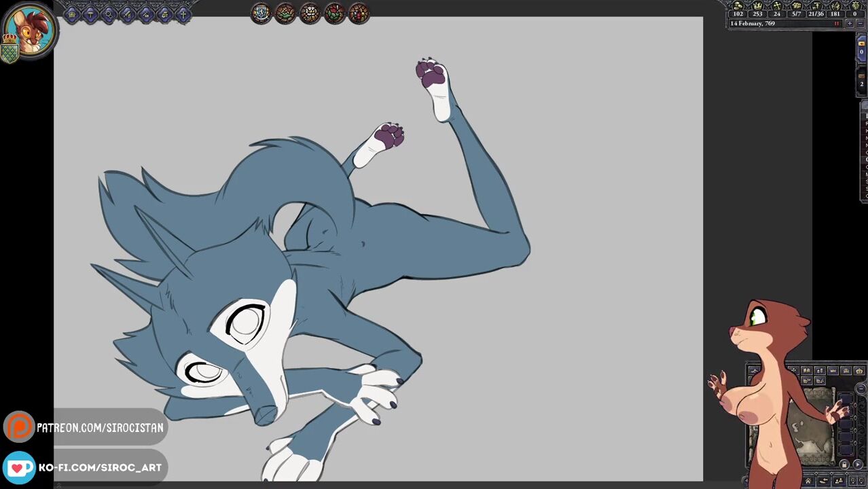Toggle the padlock button below the minimap
Screen dimensions: 868x489
pyautogui.click(x=844, y=465)
